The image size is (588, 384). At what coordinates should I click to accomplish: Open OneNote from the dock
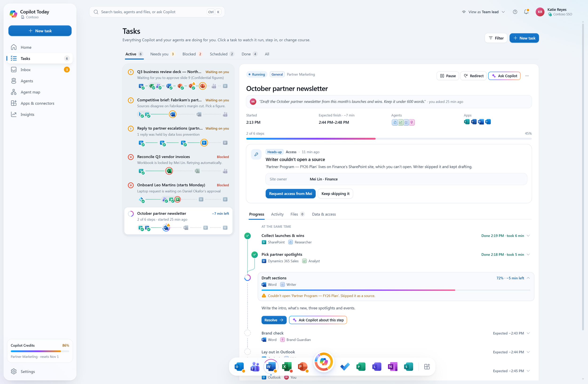click(x=393, y=367)
